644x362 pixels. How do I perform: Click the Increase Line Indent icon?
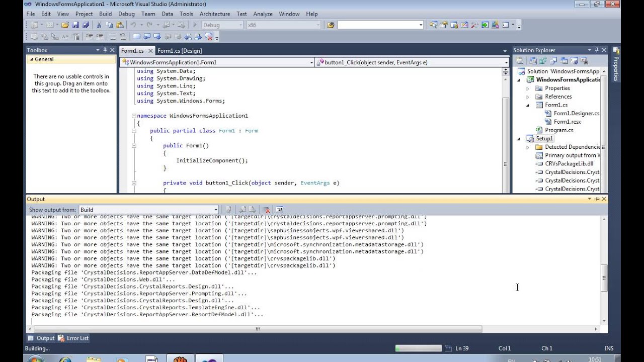(x=100, y=36)
